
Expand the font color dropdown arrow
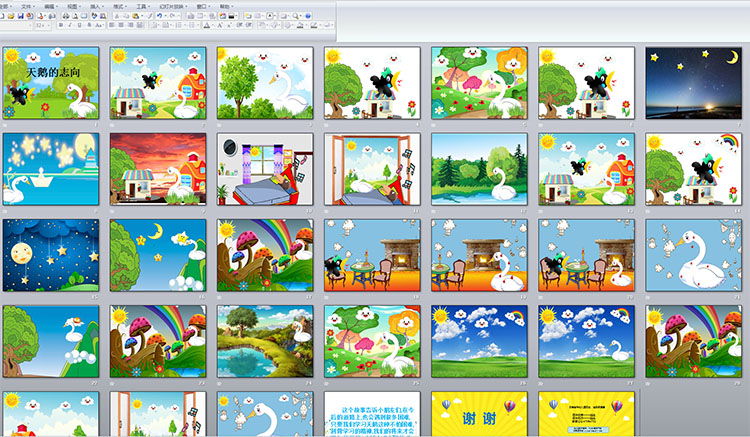[213, 25]
